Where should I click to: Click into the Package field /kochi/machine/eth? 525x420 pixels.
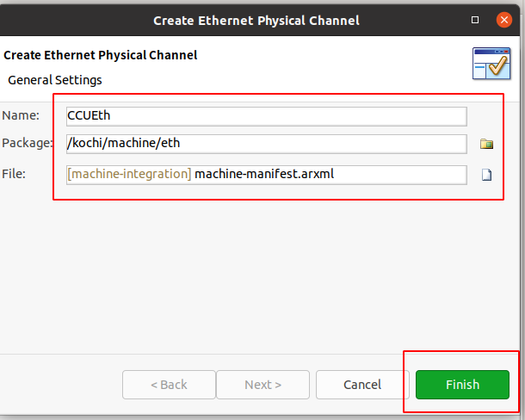pyautogui.click(x=267, y=144)
